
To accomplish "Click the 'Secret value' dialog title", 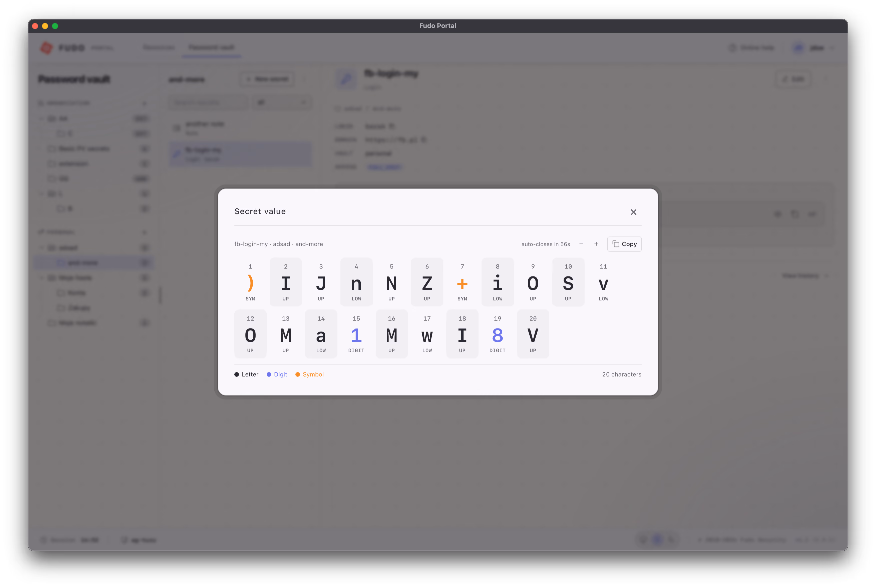I will (260, 211).
